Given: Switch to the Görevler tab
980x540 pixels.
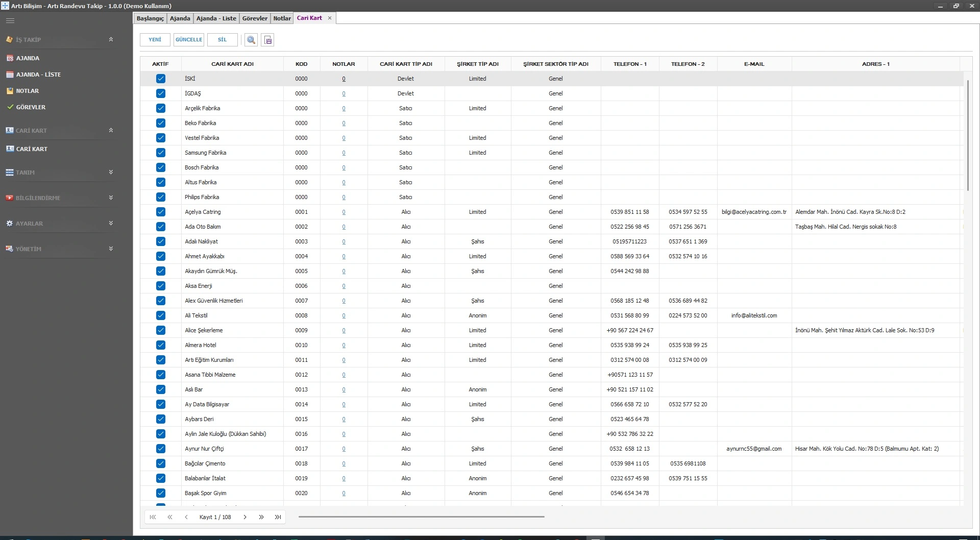Looking at the screenshot, I should [255, 18].
